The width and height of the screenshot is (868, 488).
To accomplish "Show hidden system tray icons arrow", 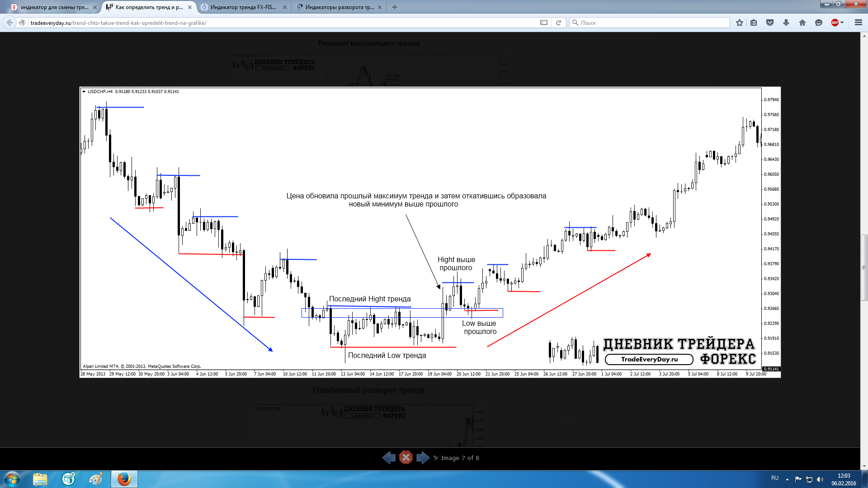I will click(x=787, y=479).
